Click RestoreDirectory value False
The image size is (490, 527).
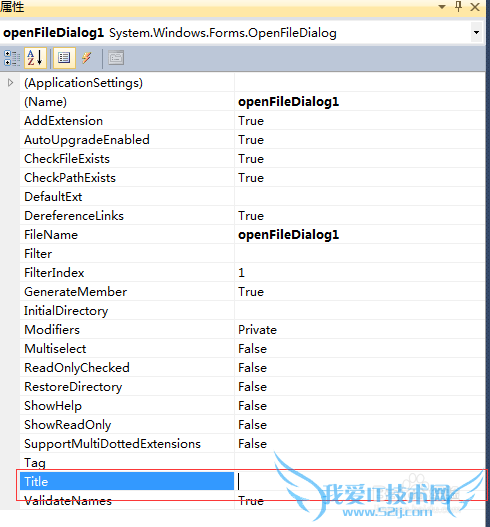360,387
